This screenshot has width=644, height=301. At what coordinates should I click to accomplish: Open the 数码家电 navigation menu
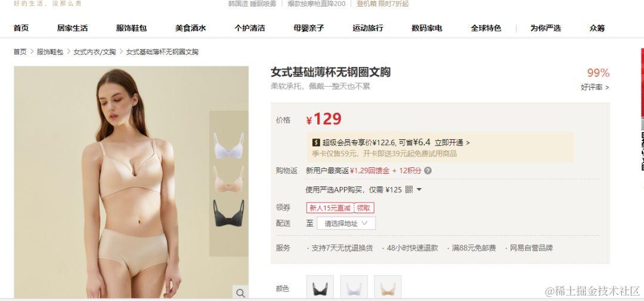click(427, 28)
